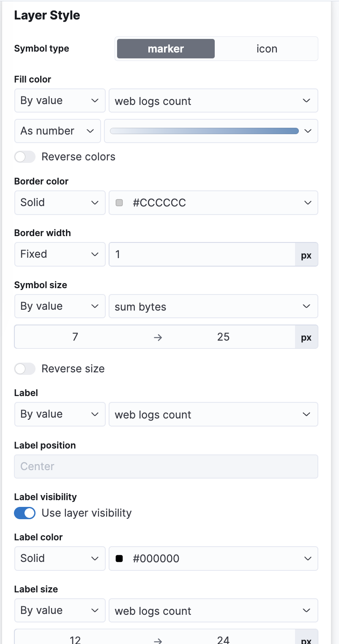Open Label By value dropdown
The height and width of the screenshot is (644, 339).
click(x=60, y=414)
